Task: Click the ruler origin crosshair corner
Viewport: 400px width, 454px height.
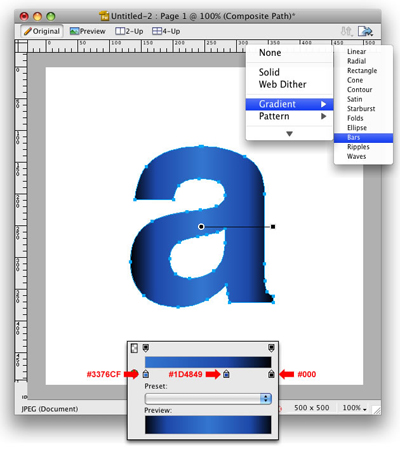Action: [x=21, y=46]
